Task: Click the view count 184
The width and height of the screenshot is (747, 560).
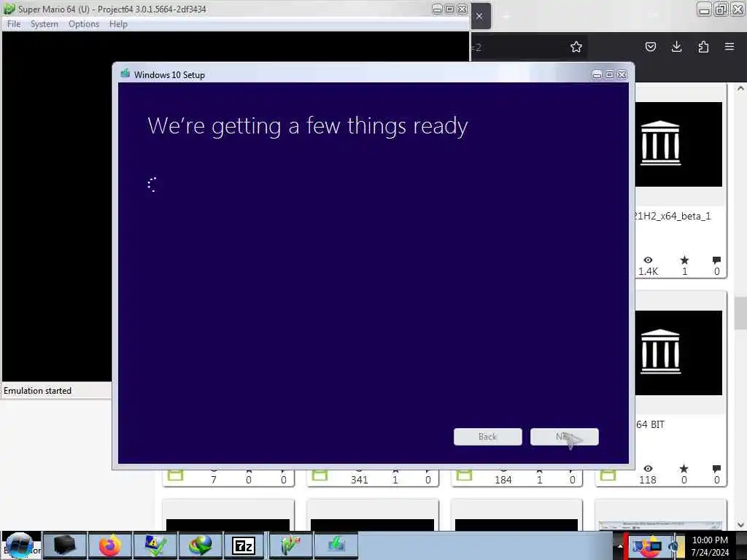Action: point(503,480)
